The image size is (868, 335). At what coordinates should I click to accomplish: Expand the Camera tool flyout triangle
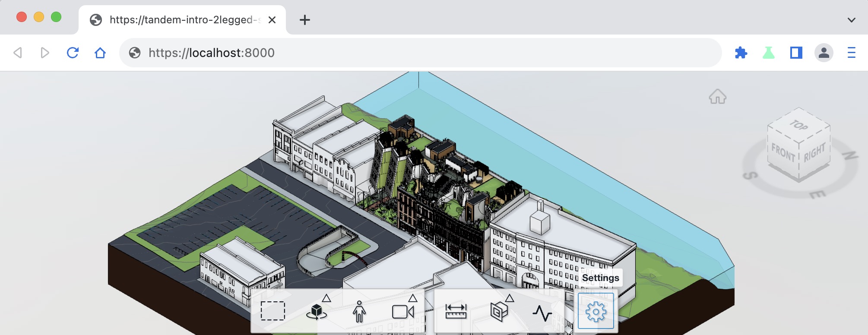tap(413, 298)
